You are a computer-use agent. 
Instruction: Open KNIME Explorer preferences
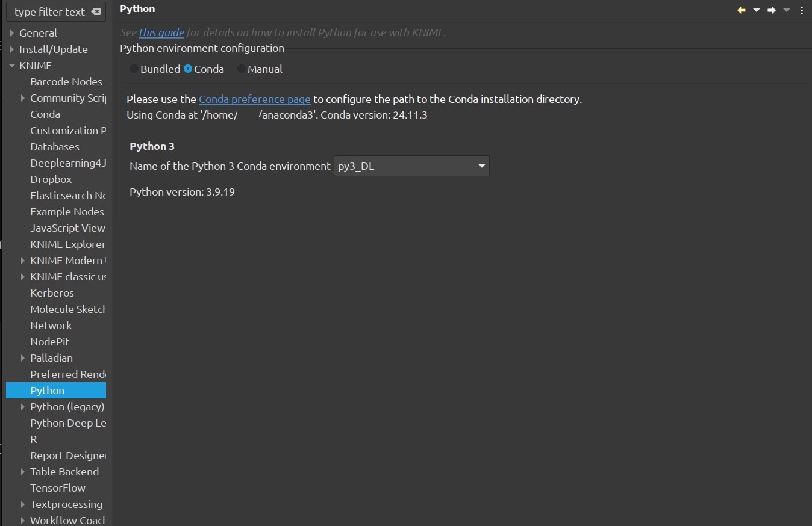pyautogui.click(x=68, y=244)
